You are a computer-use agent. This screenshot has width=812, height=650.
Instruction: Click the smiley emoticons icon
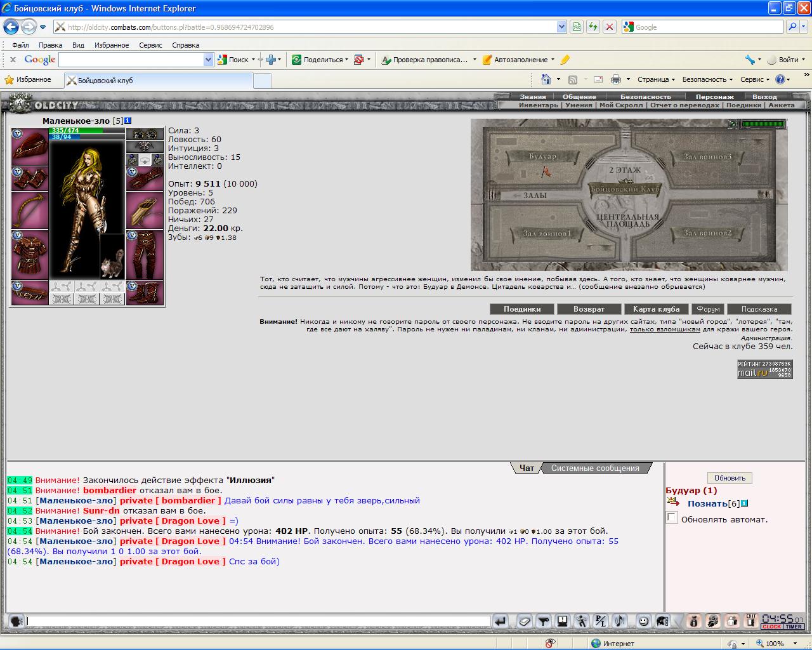[643, 621]
